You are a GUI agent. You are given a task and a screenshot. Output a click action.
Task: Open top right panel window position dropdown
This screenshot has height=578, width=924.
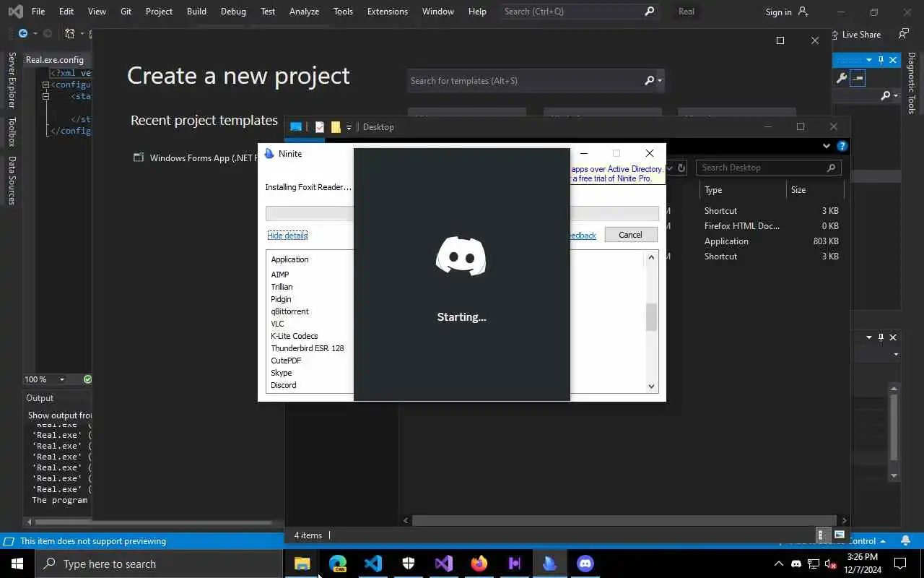[x=869, y=60]
